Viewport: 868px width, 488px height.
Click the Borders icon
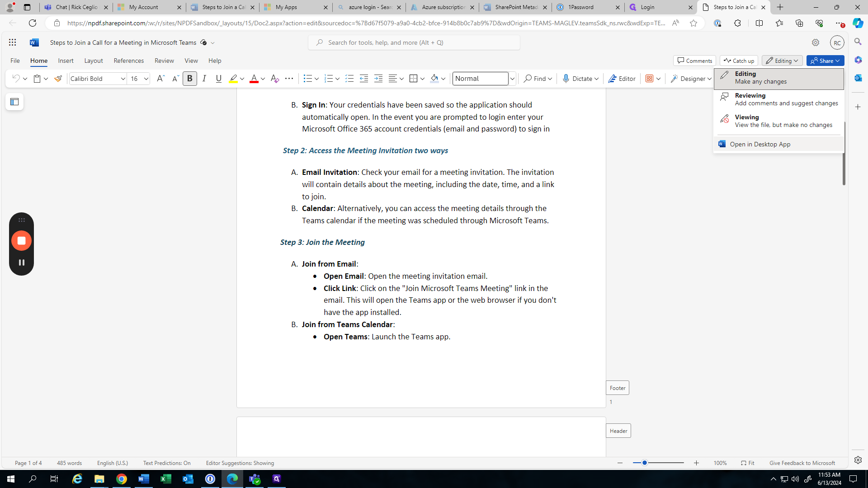(x=413, y=79)
